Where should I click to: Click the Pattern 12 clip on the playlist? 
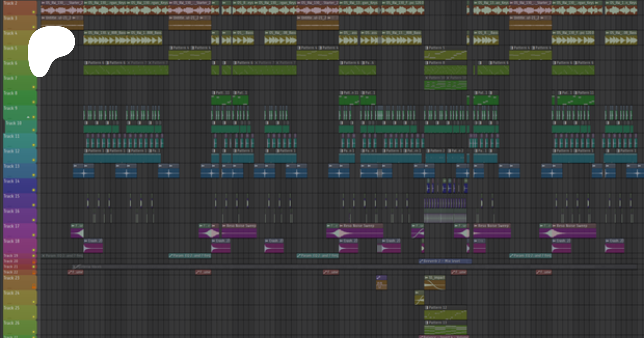(445, 314)
